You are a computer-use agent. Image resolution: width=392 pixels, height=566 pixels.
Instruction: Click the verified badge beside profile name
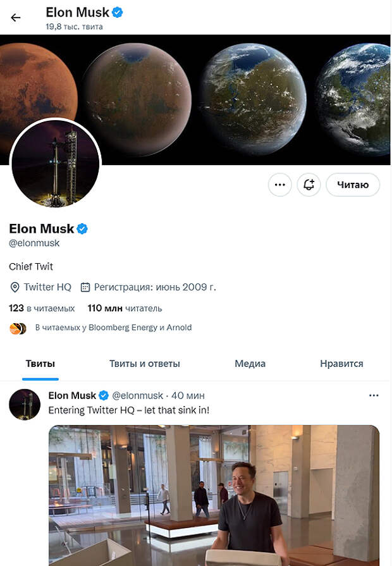[82, 228]
